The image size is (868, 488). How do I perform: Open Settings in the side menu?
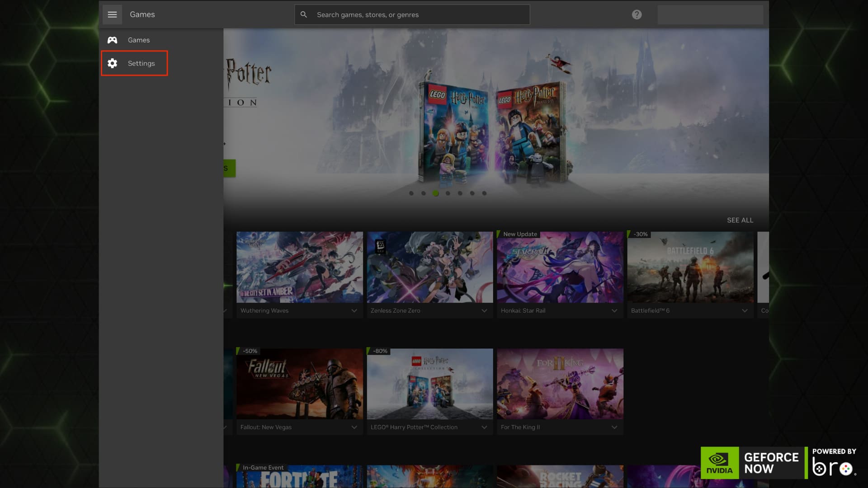coord(134,63)
